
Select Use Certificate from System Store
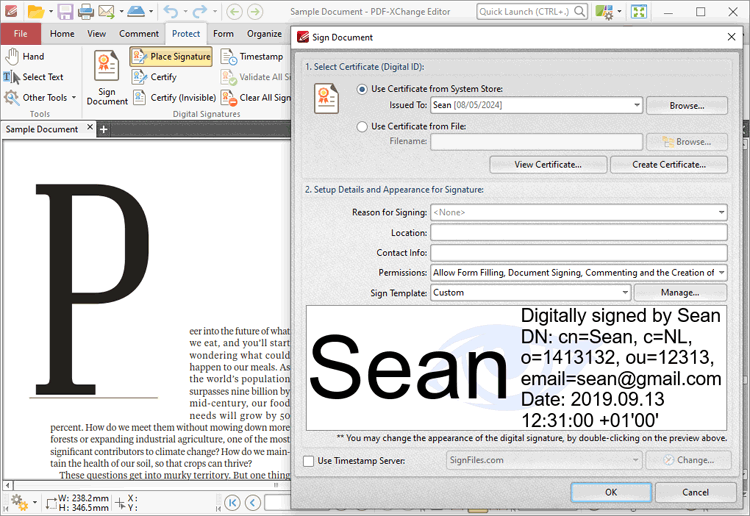[x=362, y=89]
